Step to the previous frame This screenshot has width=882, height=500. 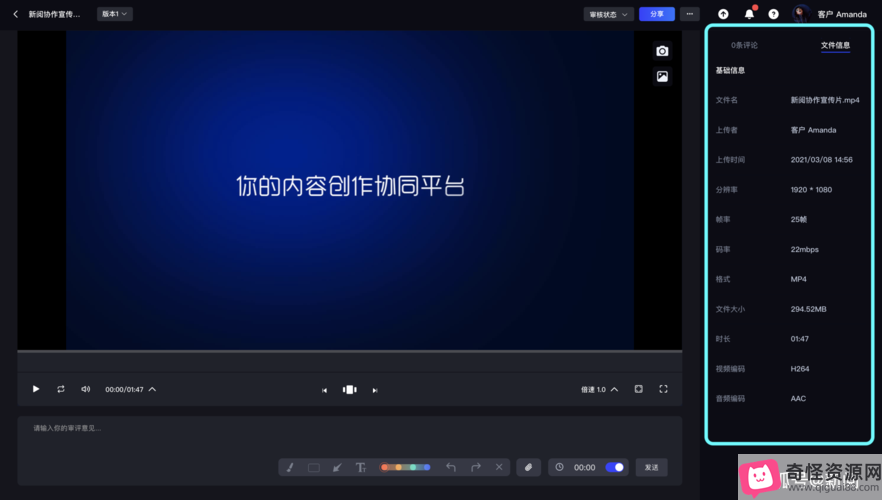[x=325, y=390]
